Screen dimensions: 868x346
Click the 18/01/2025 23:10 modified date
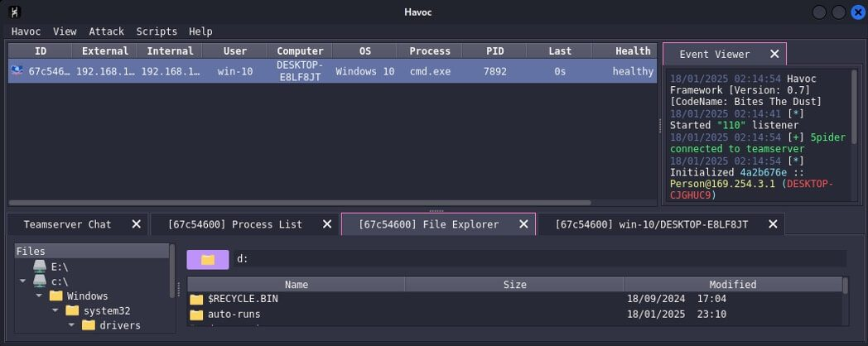(677, 315)
